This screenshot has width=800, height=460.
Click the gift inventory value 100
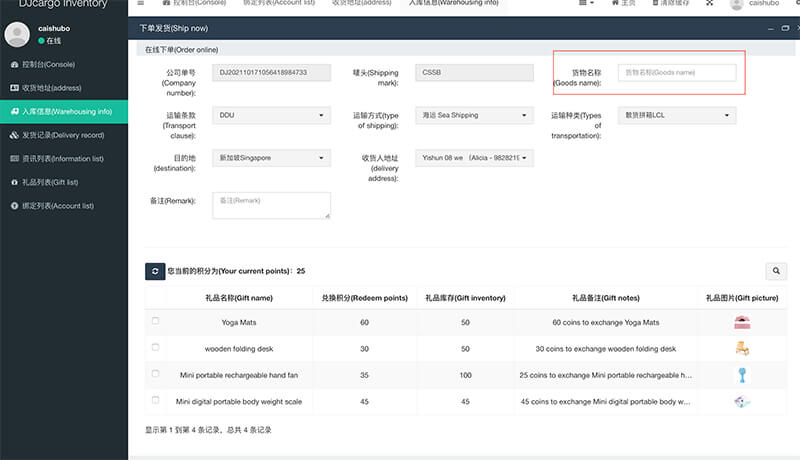tap(465, 375)
